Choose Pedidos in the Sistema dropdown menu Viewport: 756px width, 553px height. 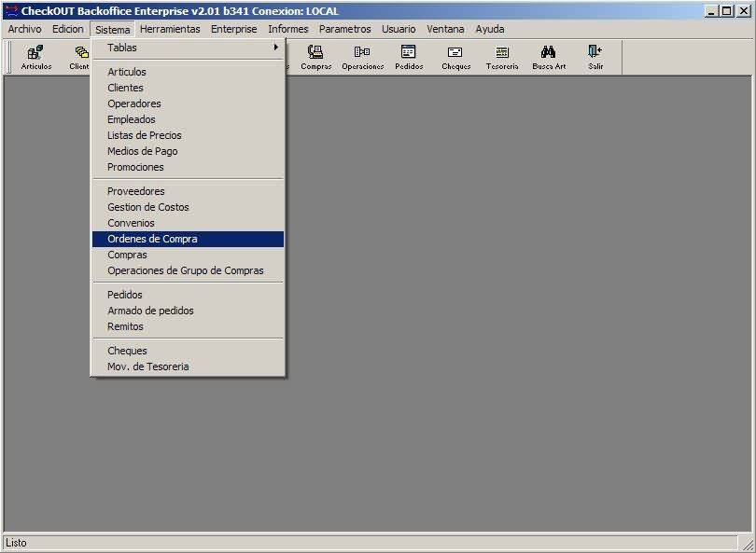point(188,295)
